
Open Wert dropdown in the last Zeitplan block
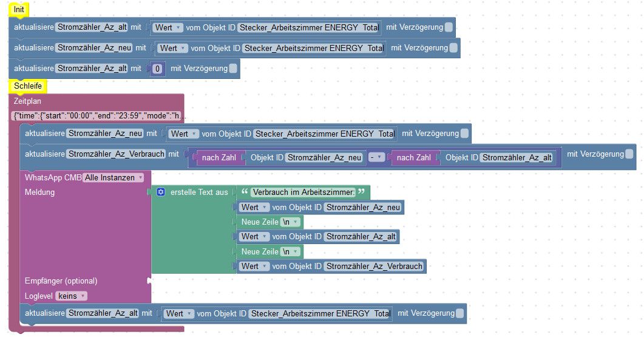(x=178, y=313)
